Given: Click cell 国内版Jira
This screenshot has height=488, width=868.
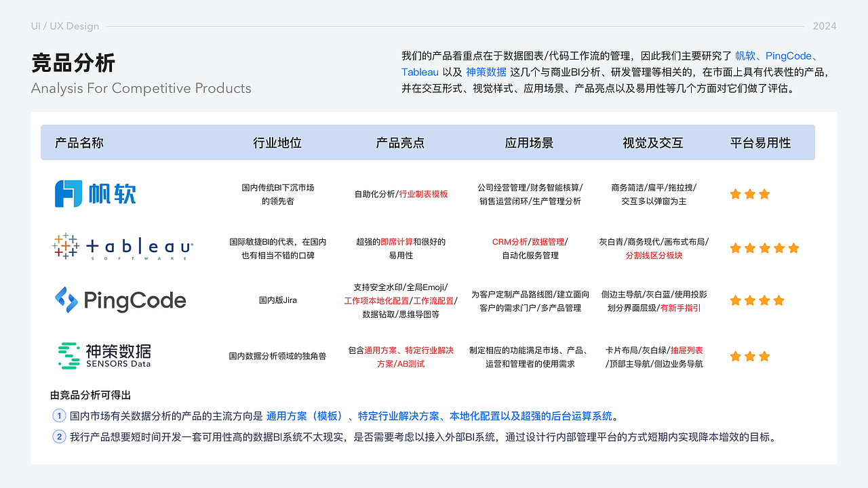Looking at the screenshot, I should 277,300.
